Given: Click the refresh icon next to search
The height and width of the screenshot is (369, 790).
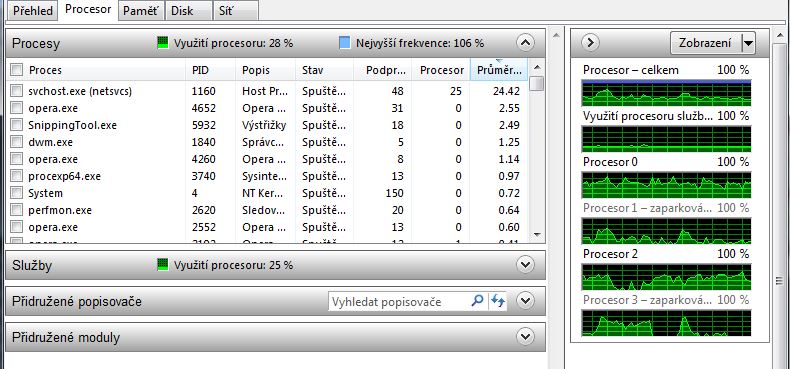Looking at the screenshot, I should [x=498, y=301].
